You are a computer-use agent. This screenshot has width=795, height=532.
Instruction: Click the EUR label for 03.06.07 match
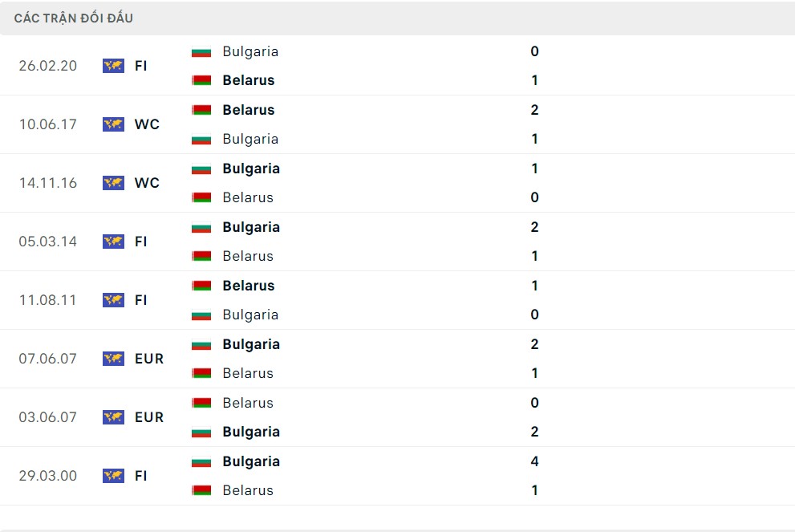149,417
